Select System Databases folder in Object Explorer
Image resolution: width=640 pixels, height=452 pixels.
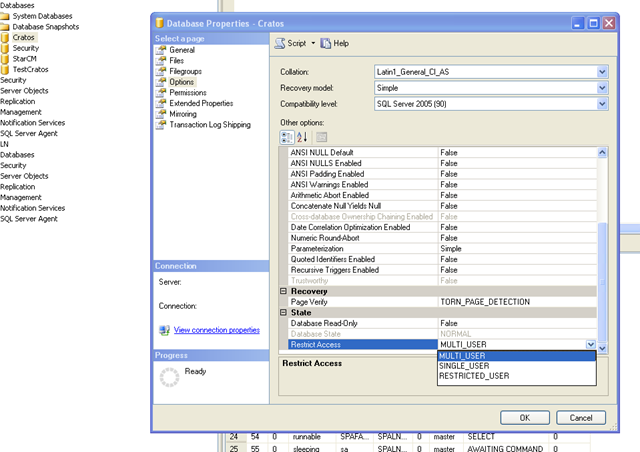pos(42,16)
